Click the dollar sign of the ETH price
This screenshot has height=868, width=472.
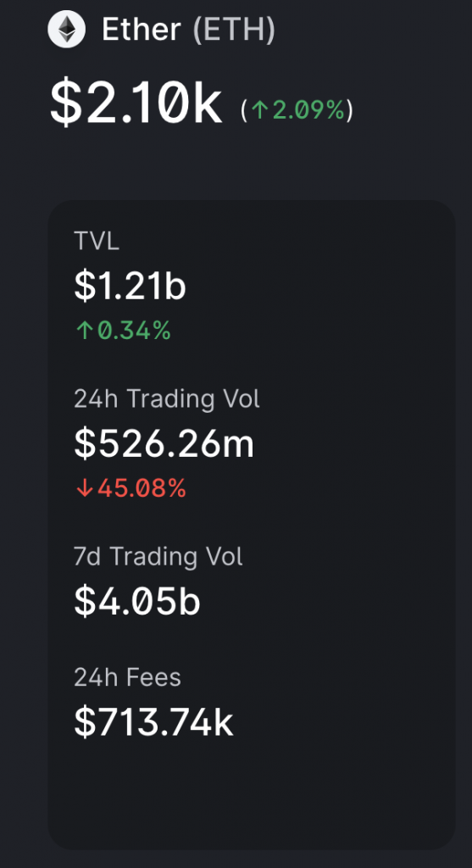tap(66, 103)
